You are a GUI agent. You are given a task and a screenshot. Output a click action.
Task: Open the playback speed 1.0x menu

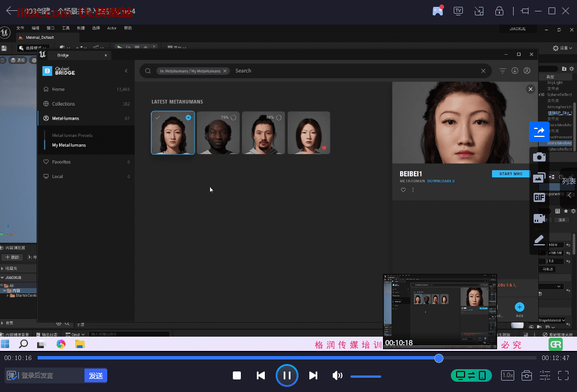coord(507,375)
